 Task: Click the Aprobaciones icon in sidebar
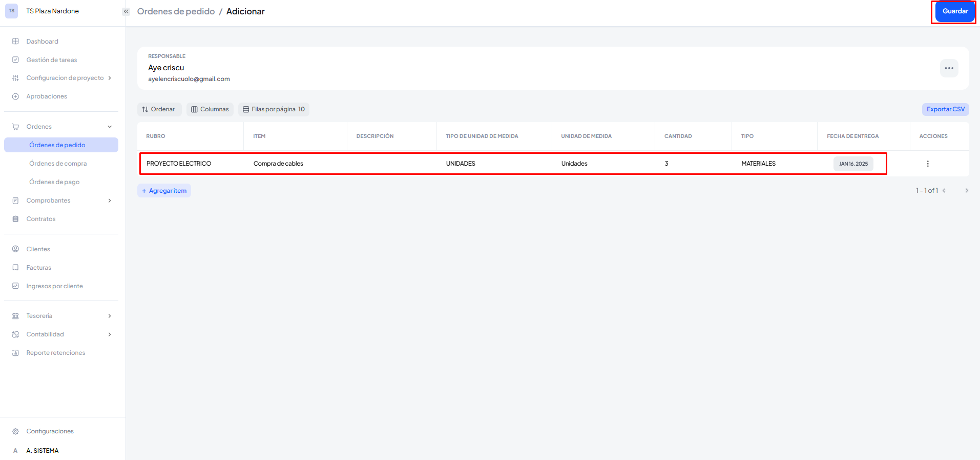click(x=15, y=96)
